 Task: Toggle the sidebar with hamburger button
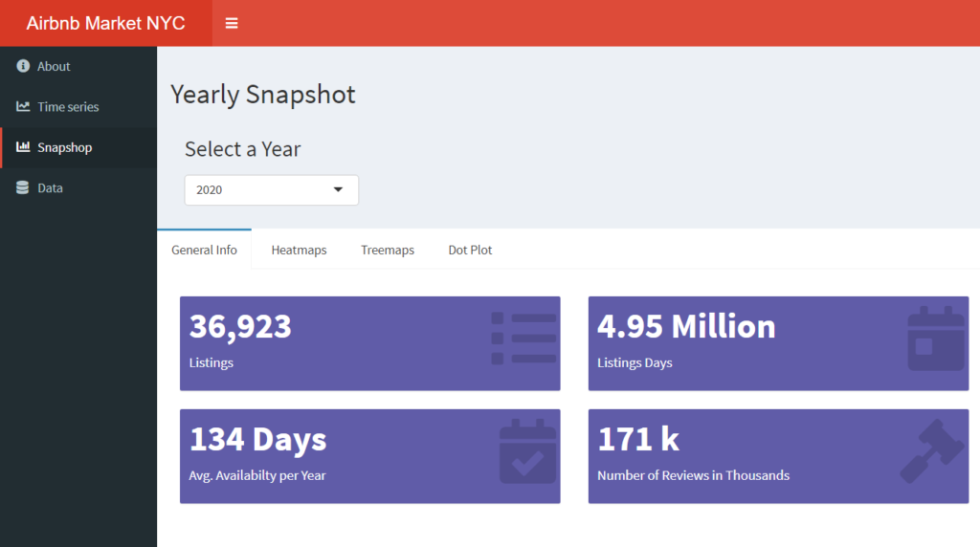(x=232, y=23)
